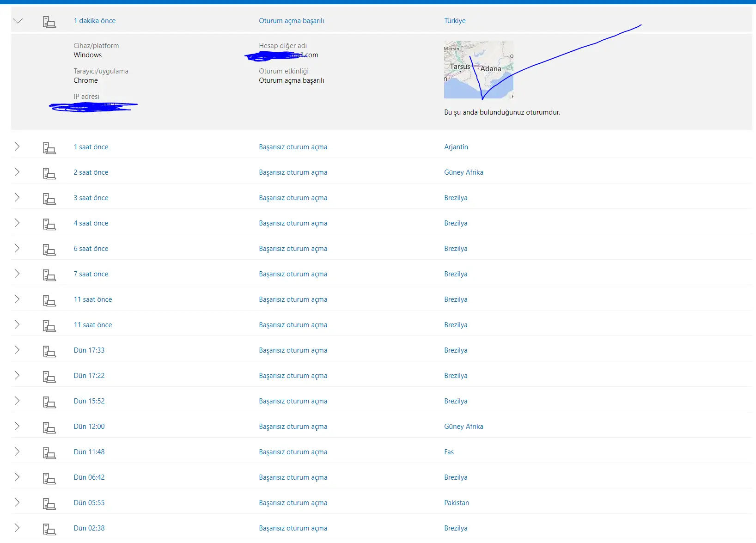Click the Arjantin location link
Screen dimensions: 756x543
(456, 147)
